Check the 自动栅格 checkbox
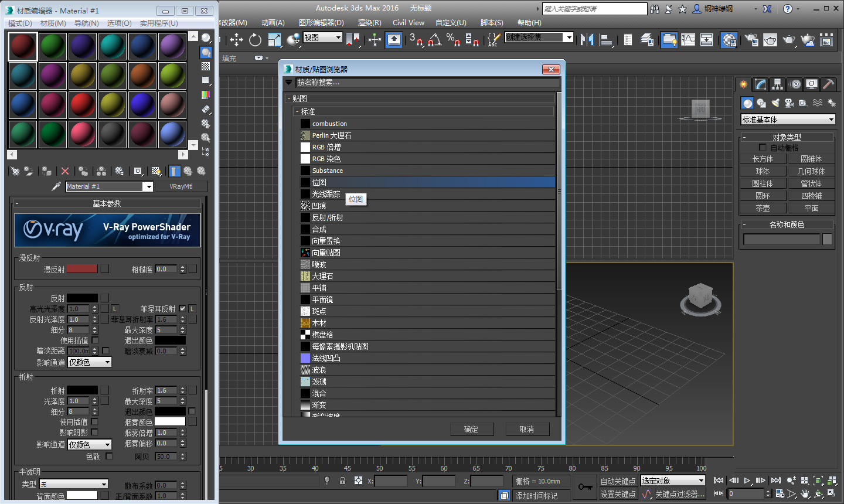 pos(763,148)
